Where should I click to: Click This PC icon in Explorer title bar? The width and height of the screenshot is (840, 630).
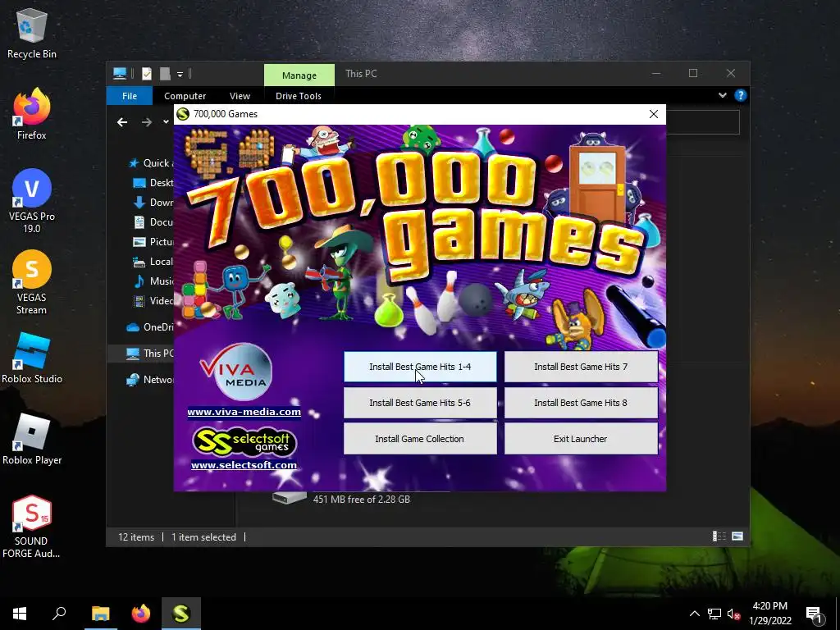pyautogui.click(x=120, y=73)
